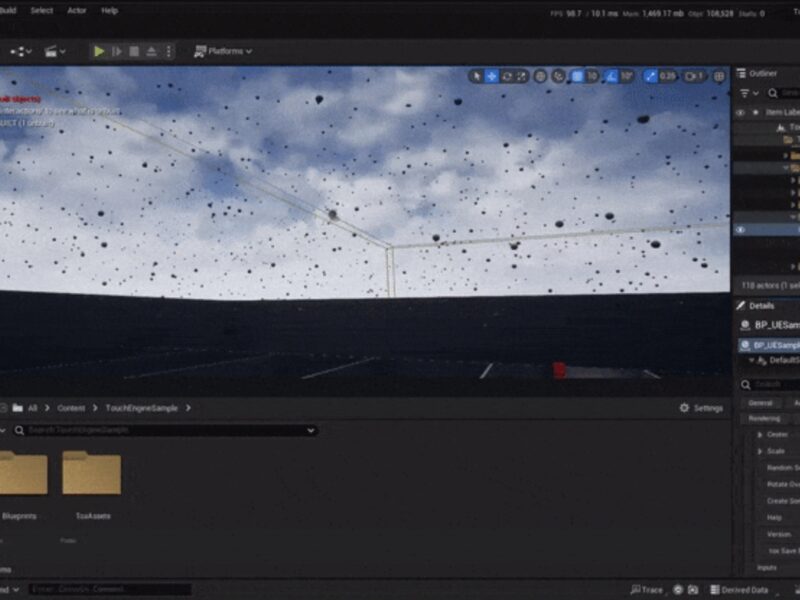
Task: Open the search field history dropdown arrow
Action: (x=311, y=431)
